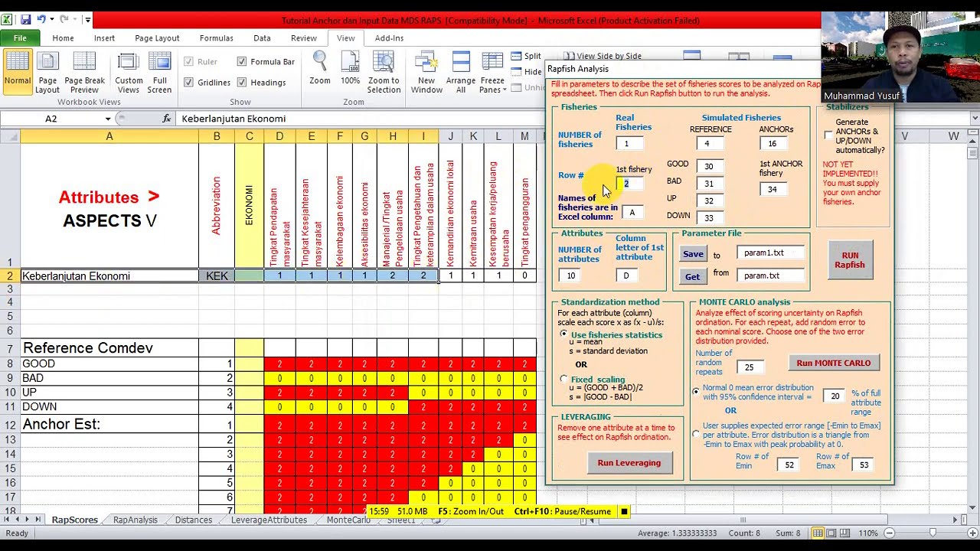The image size is (980, 551).
Task: Open the Home ribbon tab
Action: [x=63, y=37]
